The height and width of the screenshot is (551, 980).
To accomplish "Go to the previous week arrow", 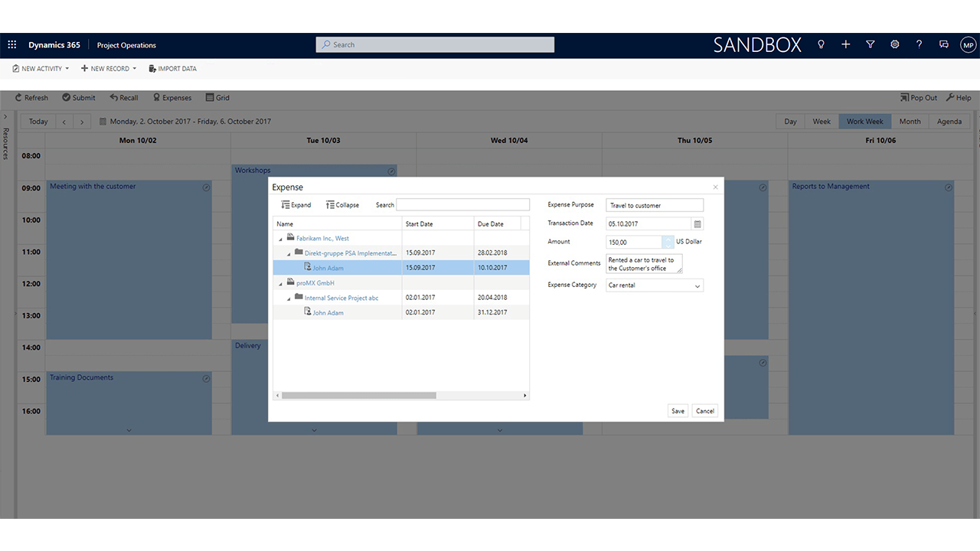I will [64, 122].
